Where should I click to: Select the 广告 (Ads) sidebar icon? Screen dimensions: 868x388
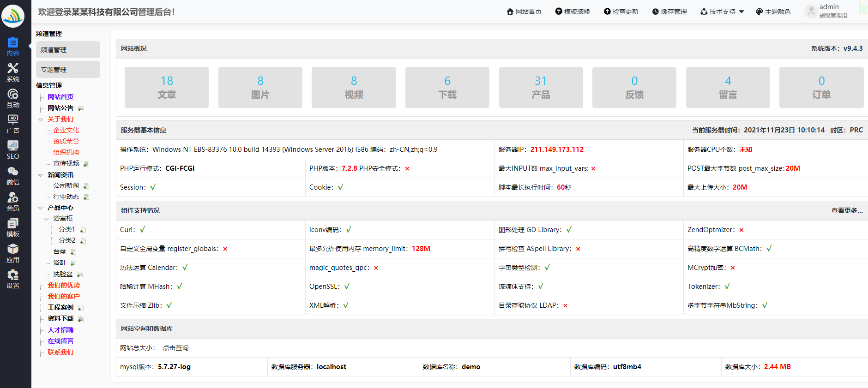[x=13, y=124]
